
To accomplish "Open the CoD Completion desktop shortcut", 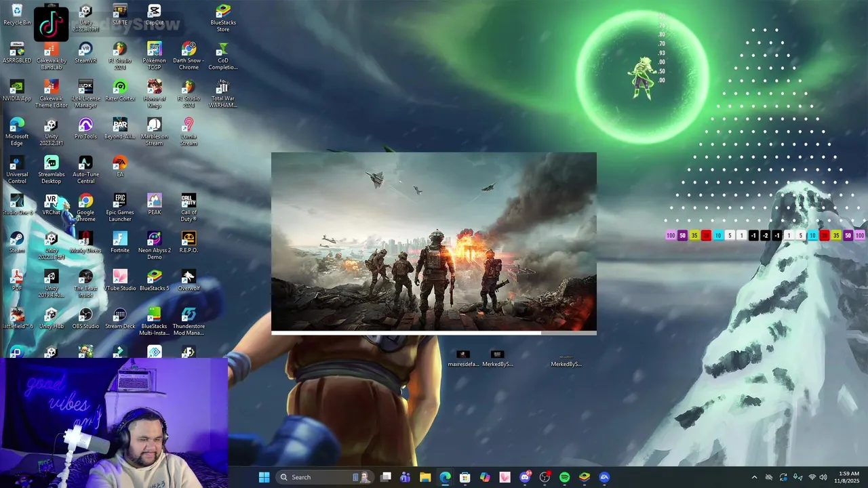I will coord(223,56).
